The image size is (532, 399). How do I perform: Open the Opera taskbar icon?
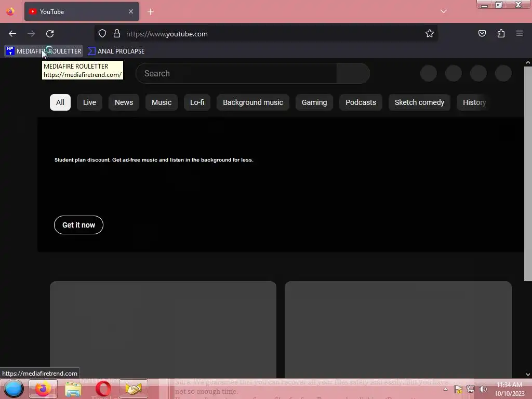[x=103, y=389]
